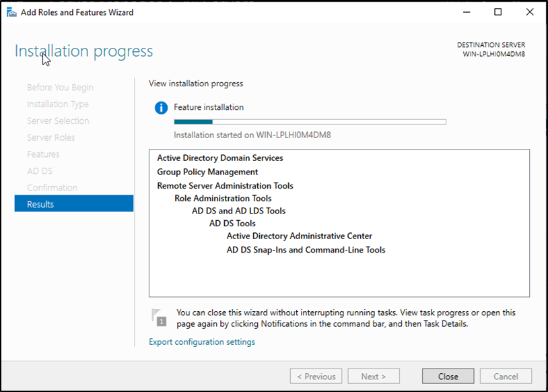Click Remote Server Administration Tools item
Image resolution: width=548 pixels, height=392 pixels.
point(225,186)
